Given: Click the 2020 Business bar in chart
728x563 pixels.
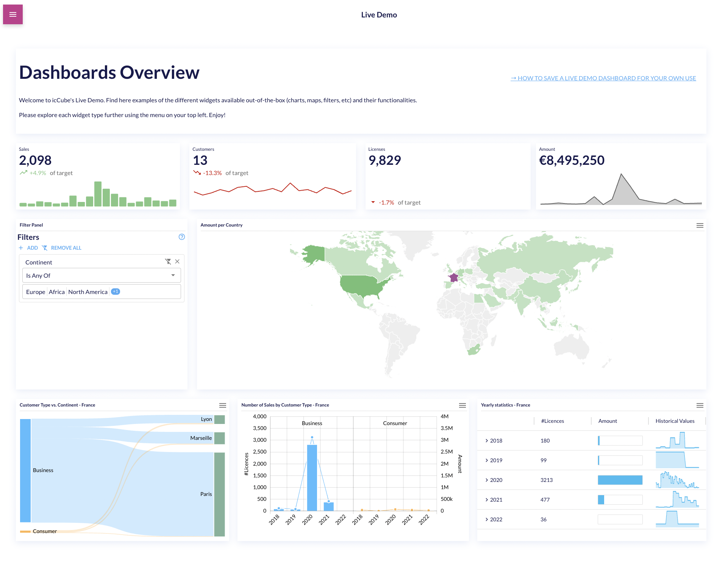Looking at the screenshot, I should (312, 477).
